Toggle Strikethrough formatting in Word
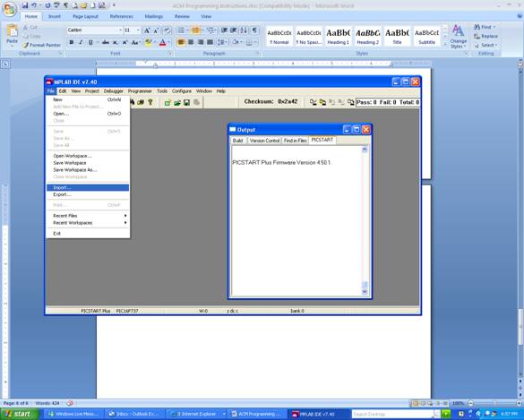 coord(106,42)
